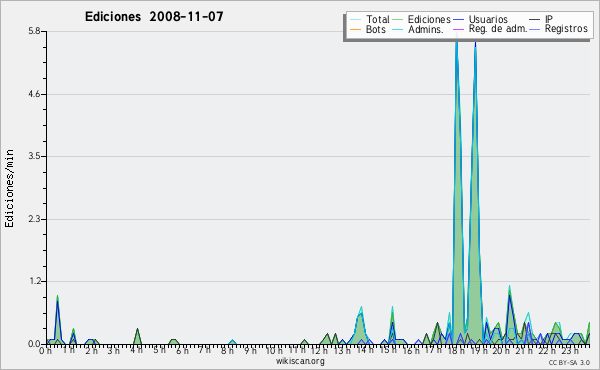600x370 pixels.
Task: Click the 3.5 y-axis value
Action: click(x=34, y=156)
